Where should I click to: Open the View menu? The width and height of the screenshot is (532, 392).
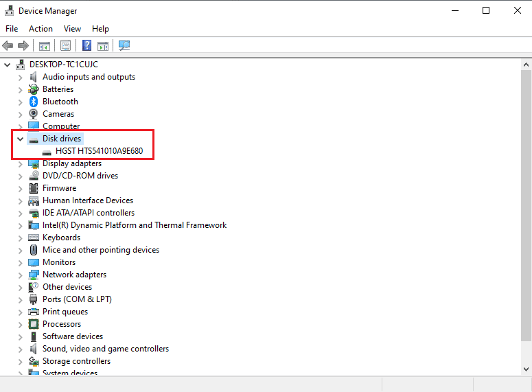[x=72, y=29]
